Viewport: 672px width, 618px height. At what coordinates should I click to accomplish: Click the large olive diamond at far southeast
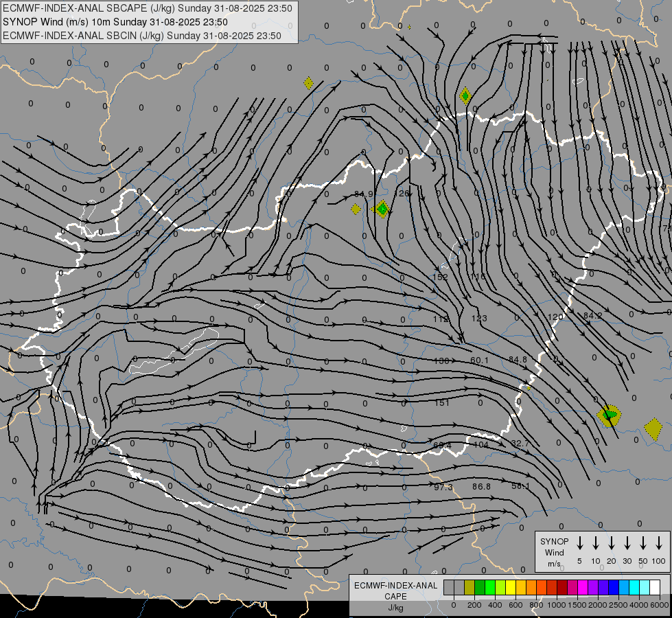click(x=653, y=429)
